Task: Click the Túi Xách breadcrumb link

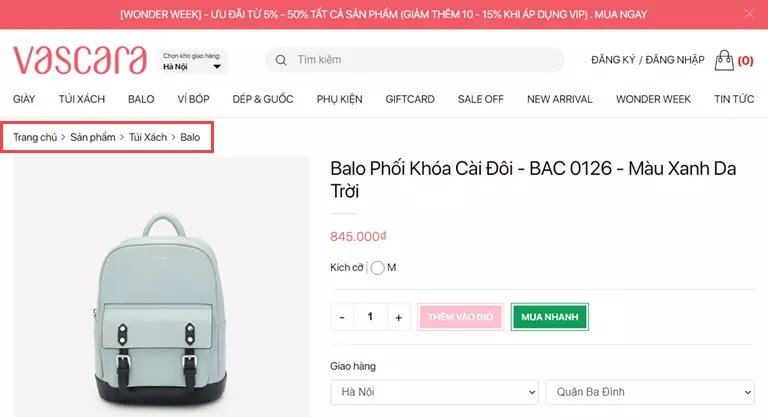Action: pos(148,137)
